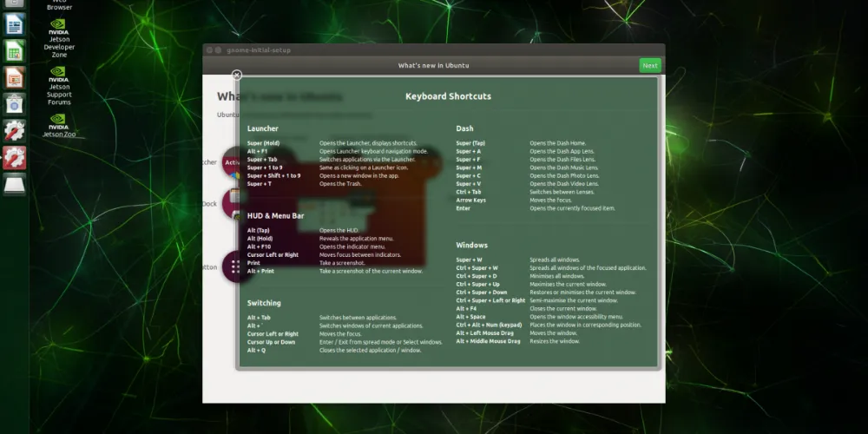868x434 pixels.
Task: Click the 'Super + Tab' shortcut entry
Action: pyautogui.click(x=262, y=160)
